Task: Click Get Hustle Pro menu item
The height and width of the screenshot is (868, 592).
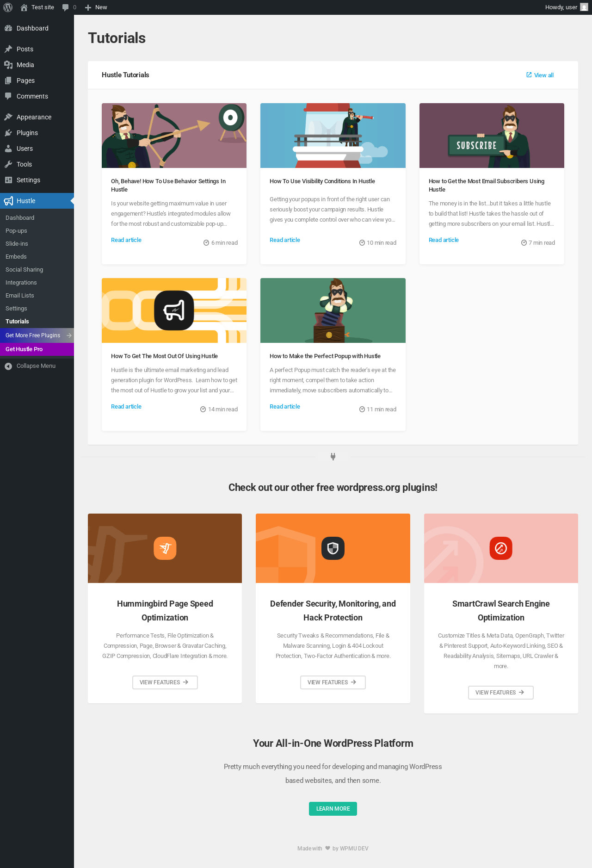Action: (37, 349)
